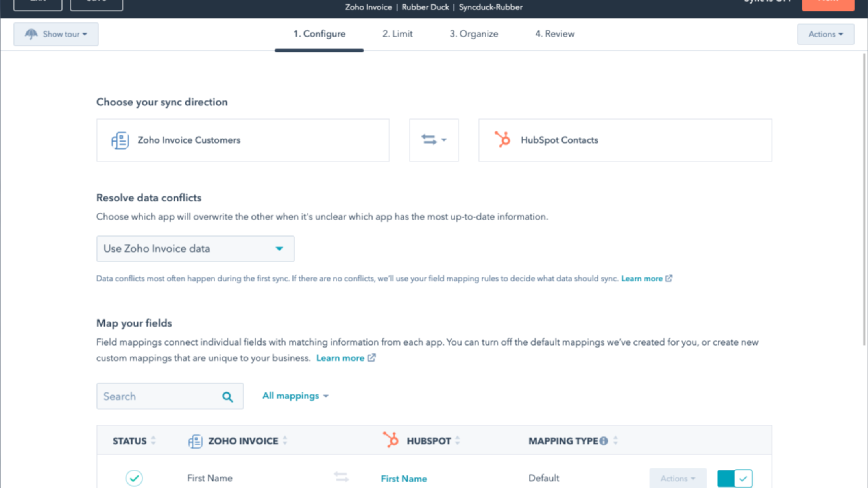Go to the 4. Review tab
This screenshot has width=868, height=488.
click(x=554, y=34)
